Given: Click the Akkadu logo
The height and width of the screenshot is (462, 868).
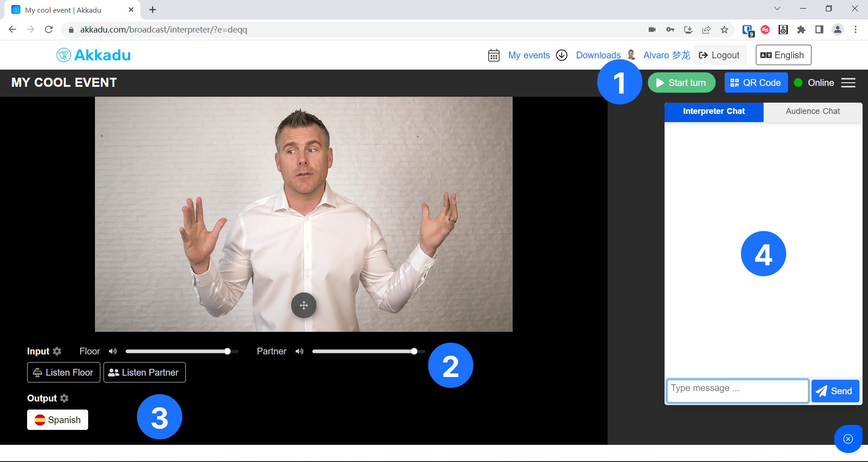Looking at the screenshot, I should (x=94, y=55).
